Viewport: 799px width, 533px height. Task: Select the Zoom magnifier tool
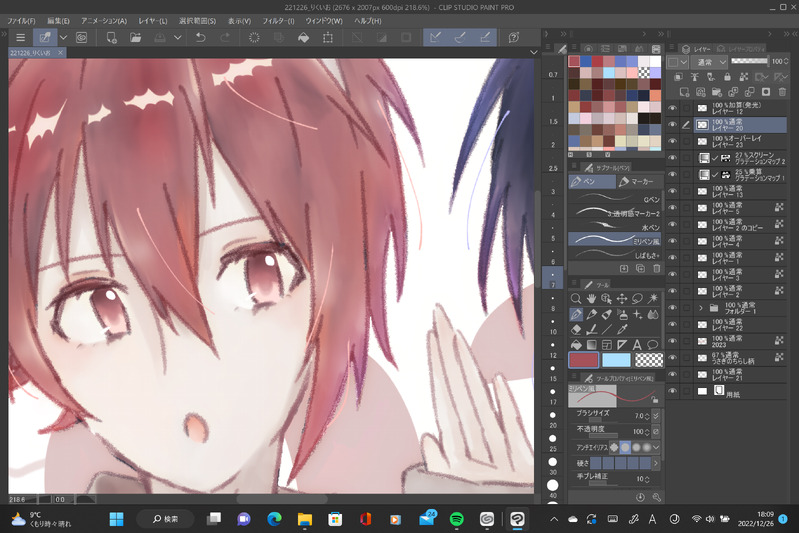(576, 299)
